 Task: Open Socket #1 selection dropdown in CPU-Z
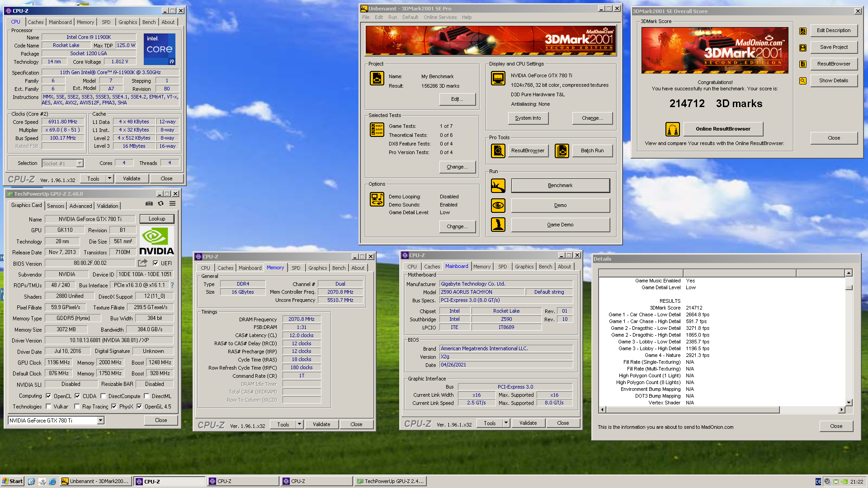(x=80, y=164)
